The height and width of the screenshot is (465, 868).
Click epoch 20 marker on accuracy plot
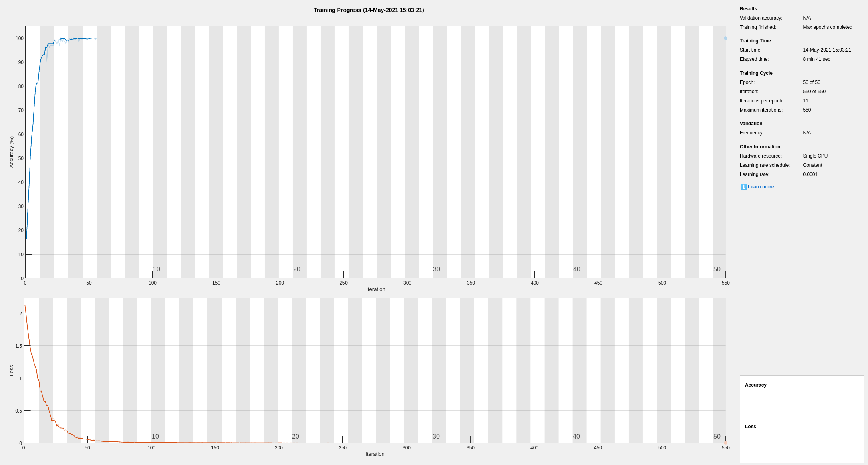[296, 269]
